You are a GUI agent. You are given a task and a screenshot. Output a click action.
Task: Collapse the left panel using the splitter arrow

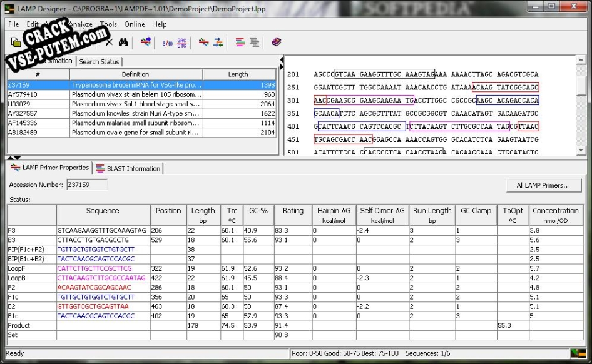coord(282,59)
